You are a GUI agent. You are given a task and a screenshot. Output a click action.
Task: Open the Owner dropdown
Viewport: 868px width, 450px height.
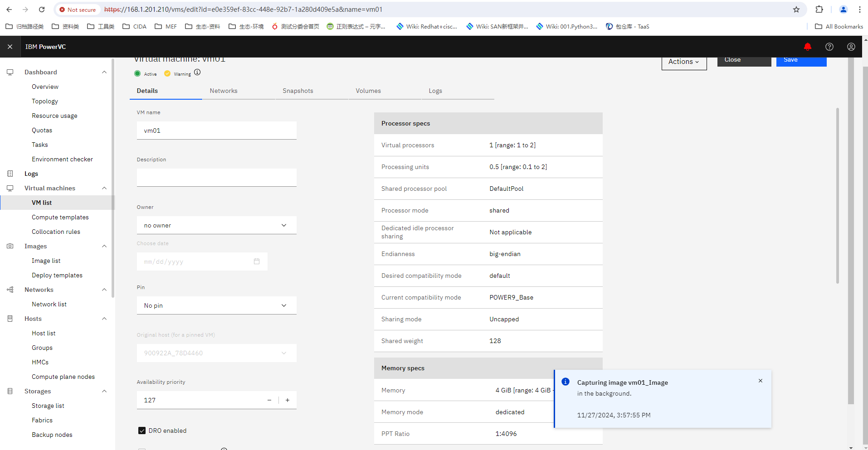pyautogui.click(x=217, y=225)
